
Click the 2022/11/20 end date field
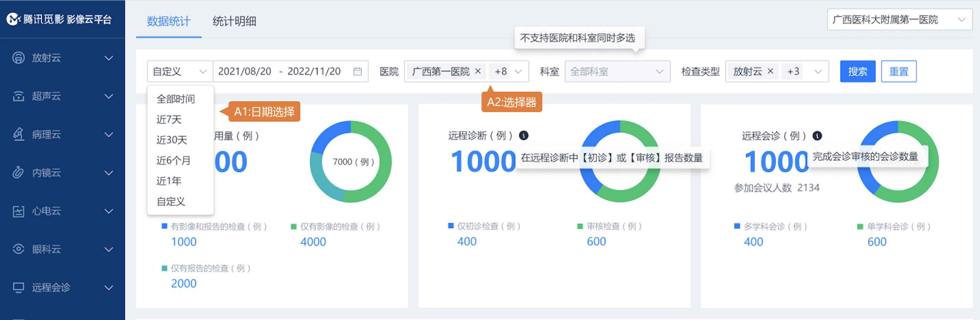(314, 71)
